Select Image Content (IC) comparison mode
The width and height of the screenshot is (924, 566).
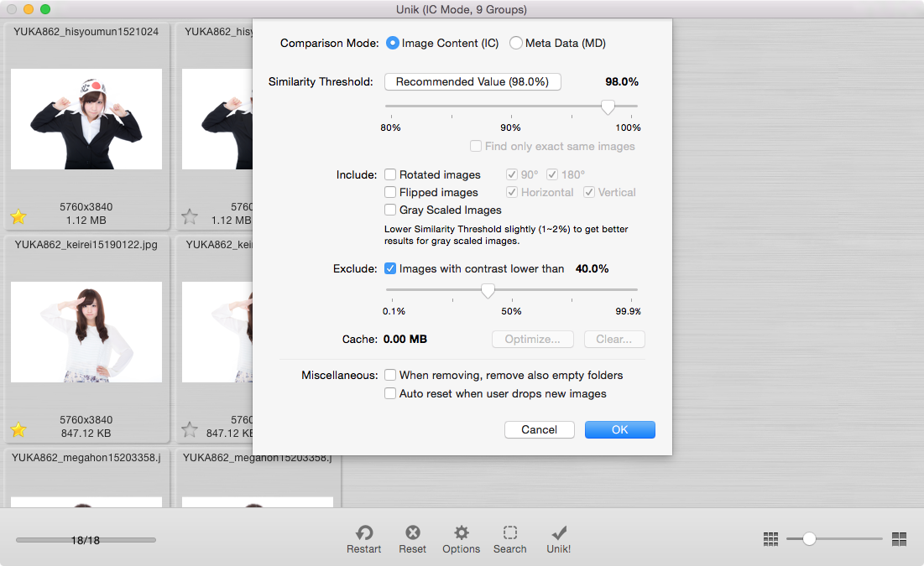click(x=393, y=43)
